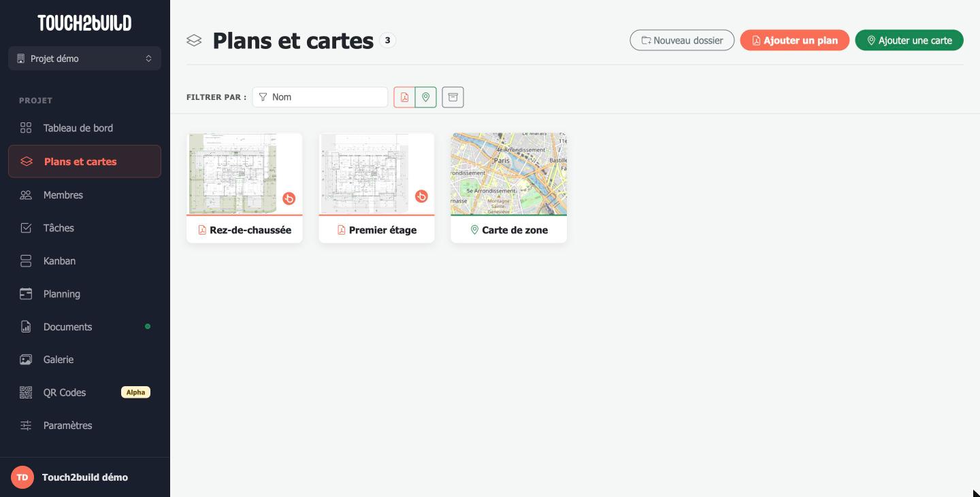Image resolution: width=980 pixels, height=497 pixels.
Task: Focus the Nom filter input field
Action: (x=320, y=97)
